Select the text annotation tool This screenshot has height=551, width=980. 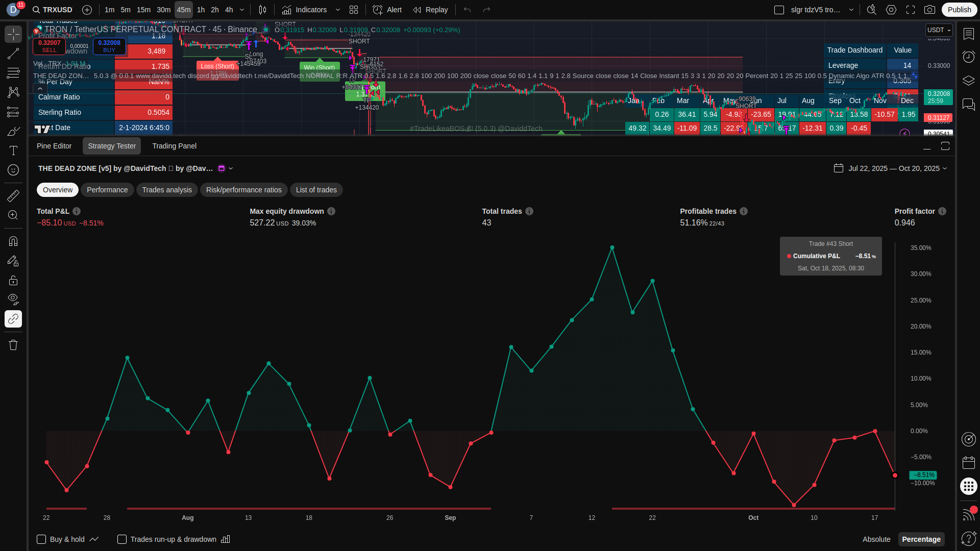click(13, 151)
